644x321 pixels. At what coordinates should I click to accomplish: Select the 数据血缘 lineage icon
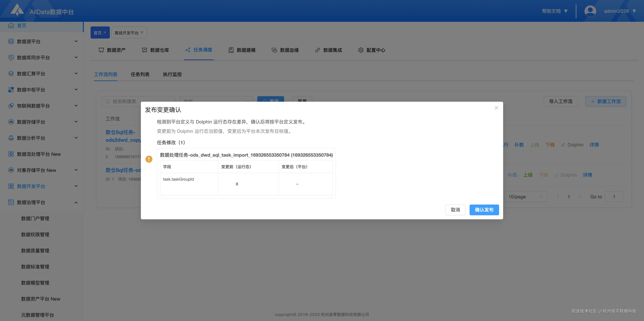[274, 50]
